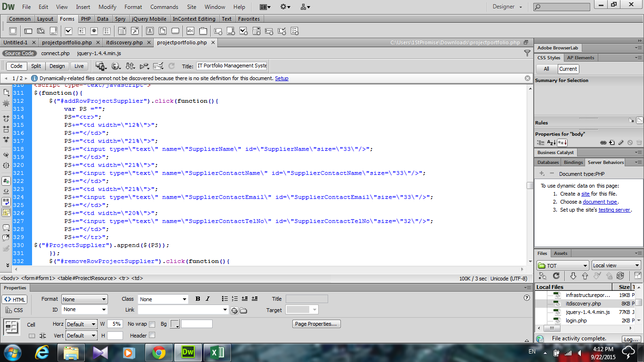This screenshot has height=362, width=644.
Task: Click the Setup link in info bar
Action: 281,78
